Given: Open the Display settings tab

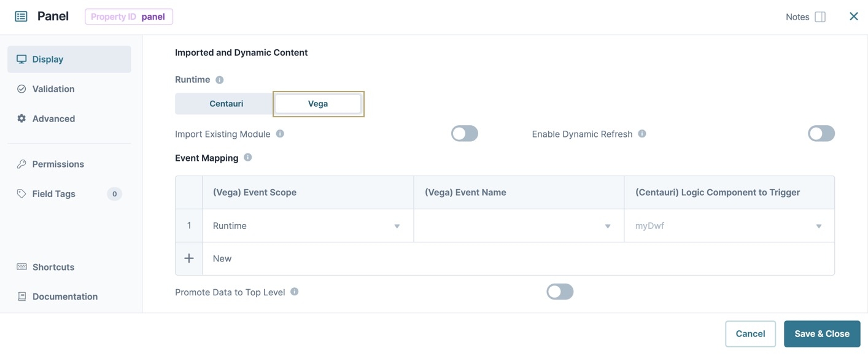Looking at the screenshot, I should 69,59.
